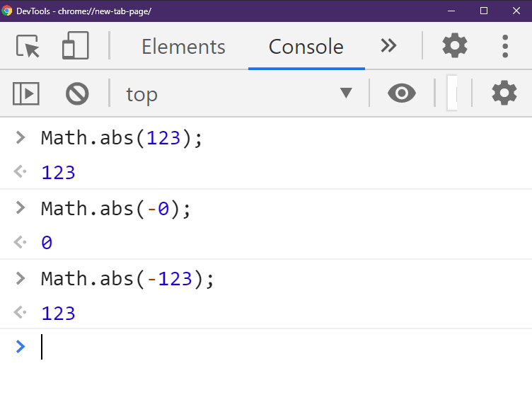532x395 pixels.
Task: Toggle the device toolbar icon
Action: click(x=75, y=45)
